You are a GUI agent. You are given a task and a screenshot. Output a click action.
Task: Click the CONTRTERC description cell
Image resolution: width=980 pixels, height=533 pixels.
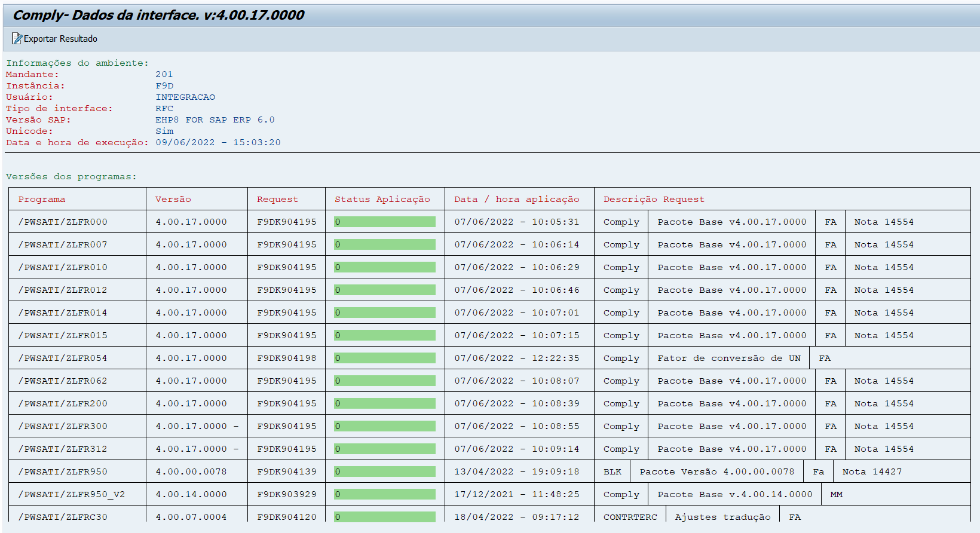(x=630, y=517)
